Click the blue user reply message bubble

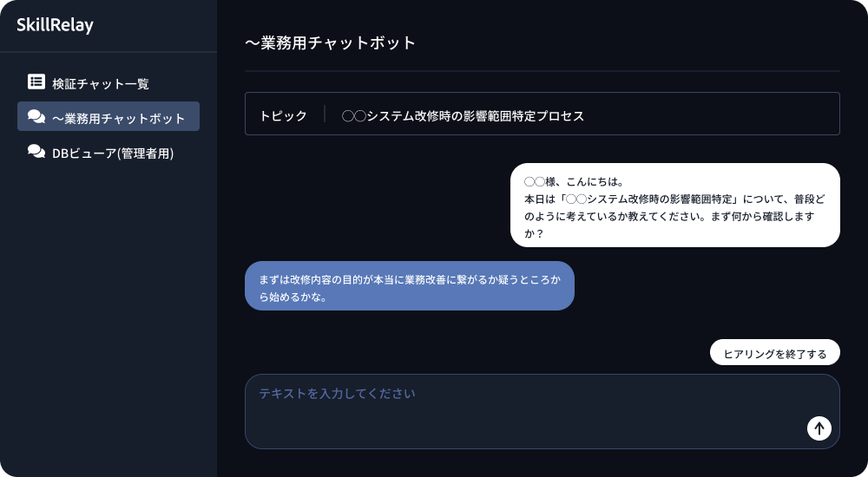pos(409,286)
